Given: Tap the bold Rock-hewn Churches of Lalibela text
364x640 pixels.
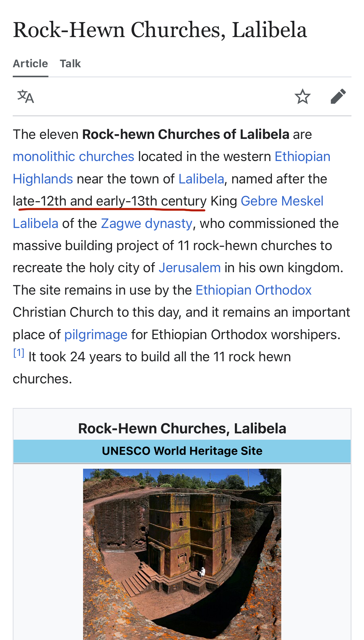Looking at the screenshot, I should click(186, 135).
